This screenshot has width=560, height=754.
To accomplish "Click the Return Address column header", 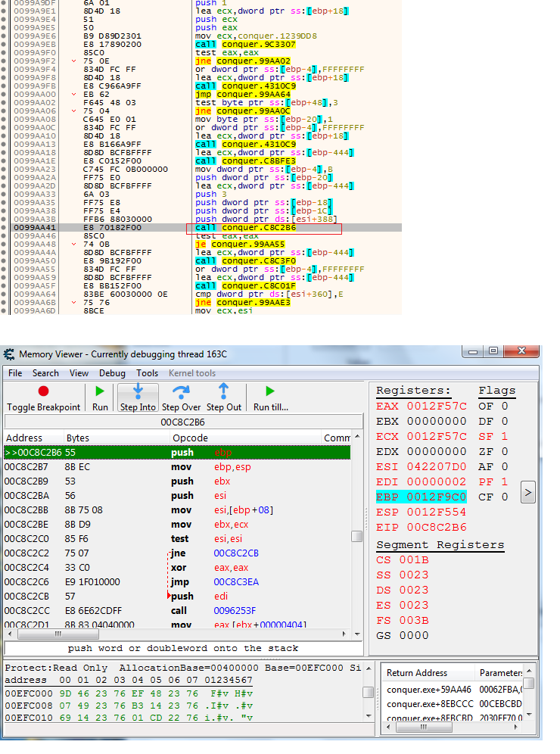I will pos(416,673).
